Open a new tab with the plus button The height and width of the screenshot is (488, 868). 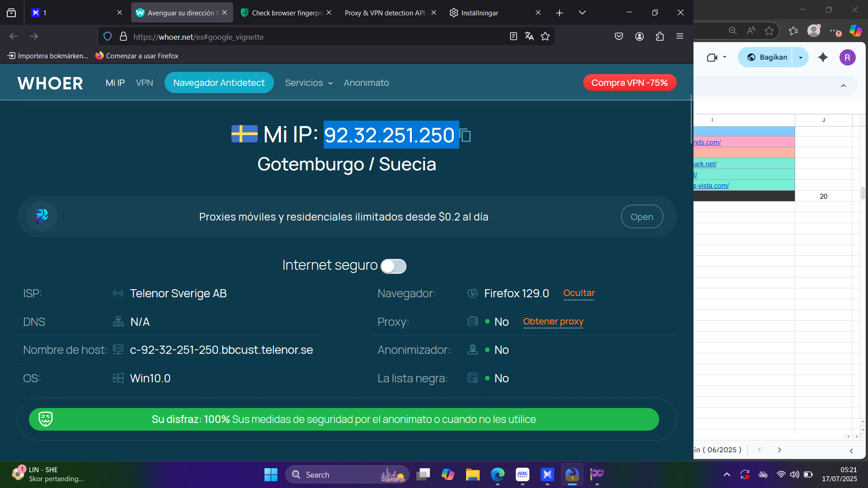tap(559, 13)
